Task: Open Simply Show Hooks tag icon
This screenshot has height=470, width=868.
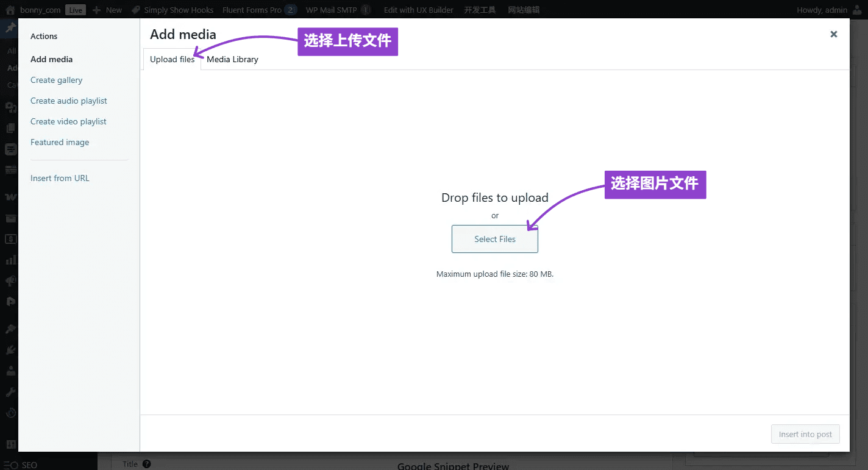Action: [x=136, y=10]
